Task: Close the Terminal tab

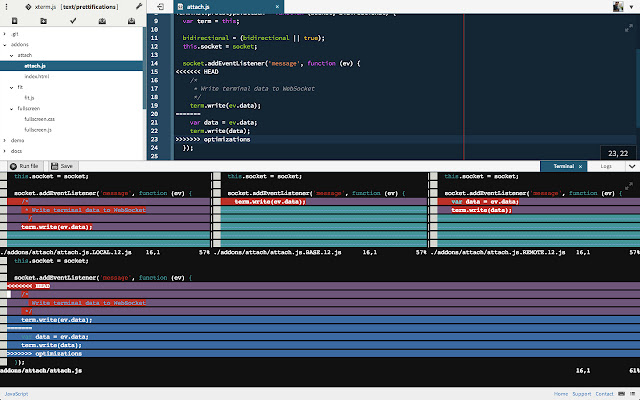Action: pyautogui.click(x=580, y=167)
